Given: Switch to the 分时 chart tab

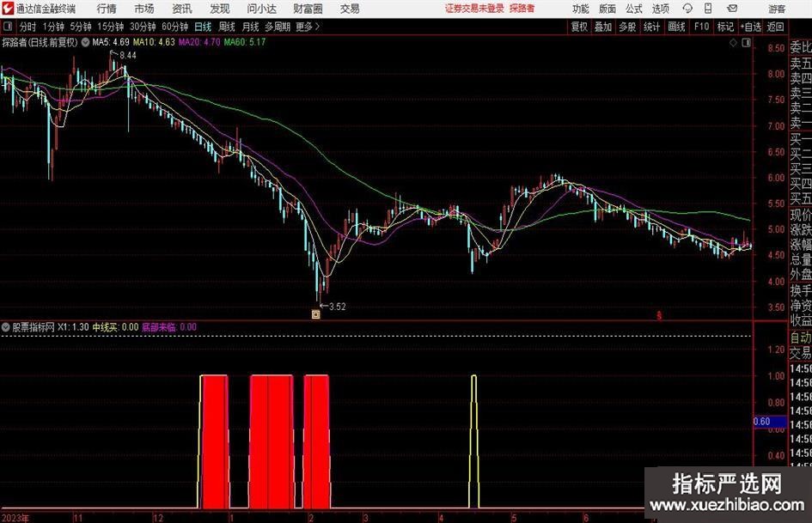Looking at the screenshot, I should coord(28,27).
